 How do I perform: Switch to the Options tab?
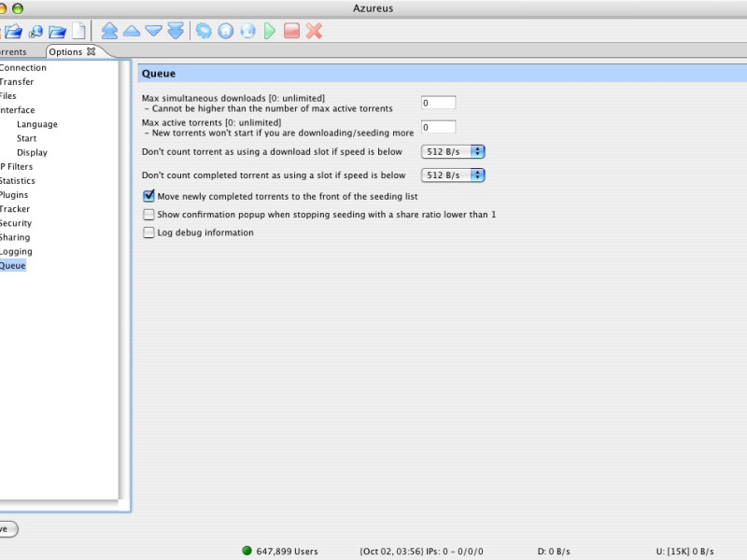65,51
